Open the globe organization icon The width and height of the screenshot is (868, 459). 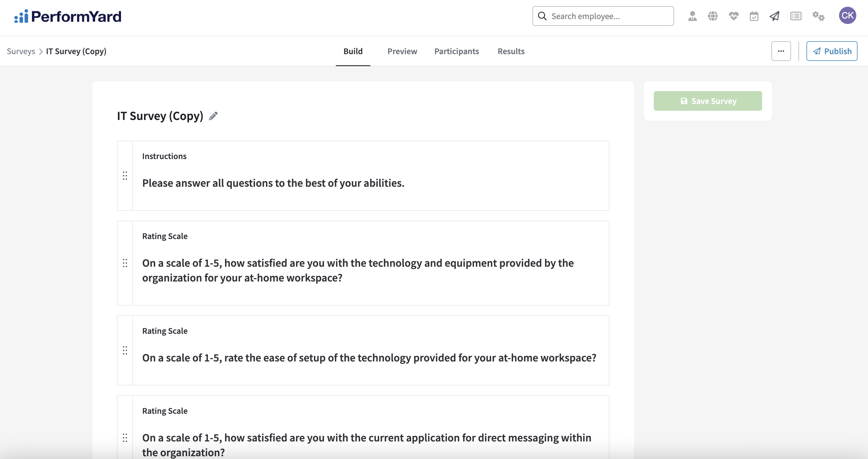coord(713,16)
